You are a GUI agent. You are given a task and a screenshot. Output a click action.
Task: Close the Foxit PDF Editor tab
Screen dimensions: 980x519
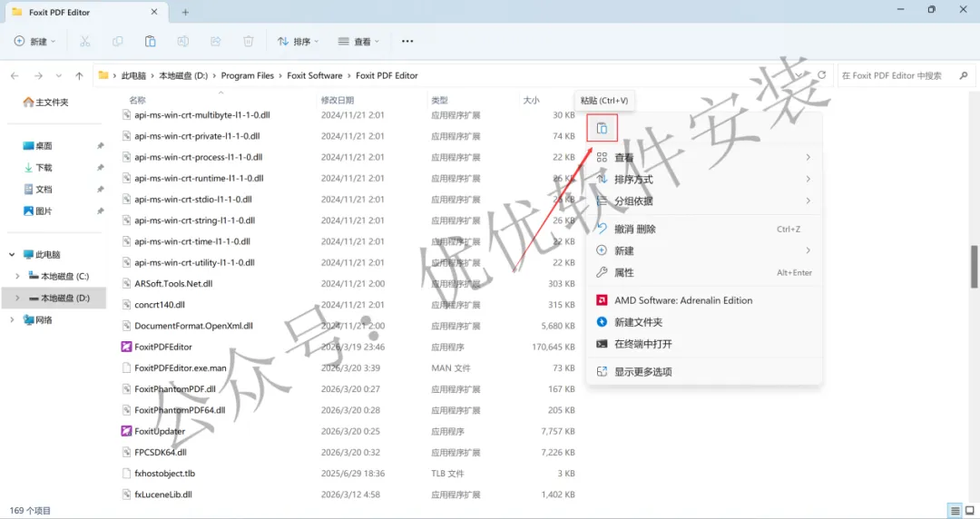[154, 12]
